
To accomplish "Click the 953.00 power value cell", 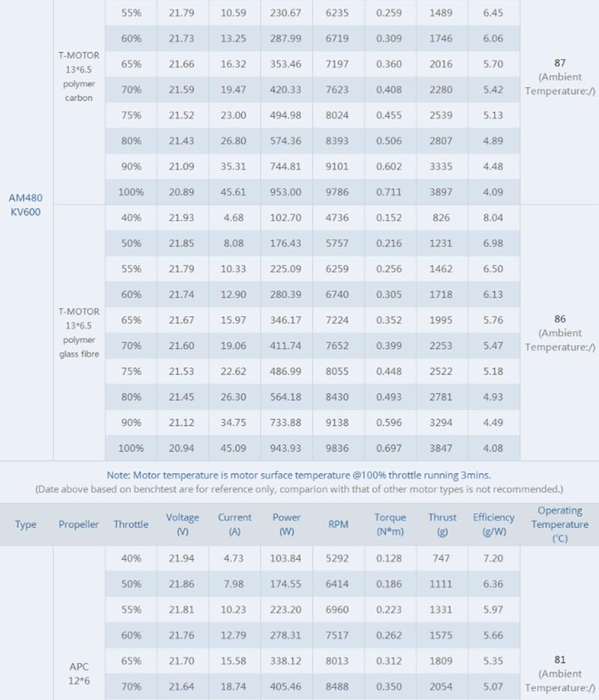I will point(286,192).
